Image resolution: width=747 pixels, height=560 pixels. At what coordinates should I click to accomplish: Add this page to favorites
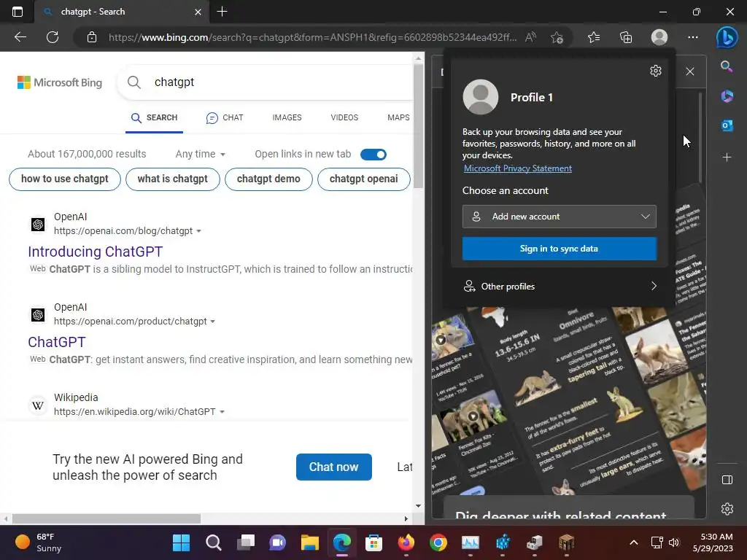[x=557, y=37]
